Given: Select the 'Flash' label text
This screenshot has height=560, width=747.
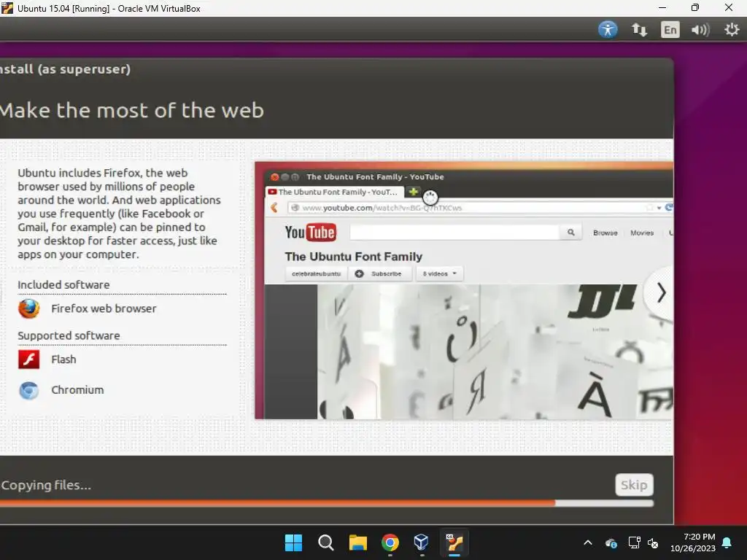Looking at the screenshot, I should pos(64,359).
